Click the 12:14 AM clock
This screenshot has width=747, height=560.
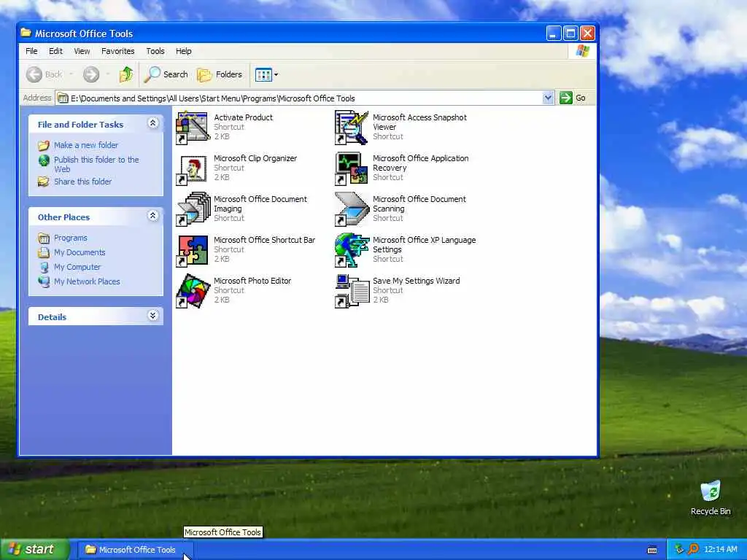720,550
